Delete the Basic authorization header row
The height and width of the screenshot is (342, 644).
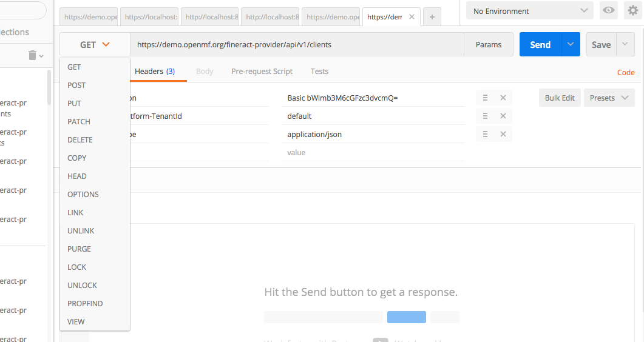click(503, 98)
